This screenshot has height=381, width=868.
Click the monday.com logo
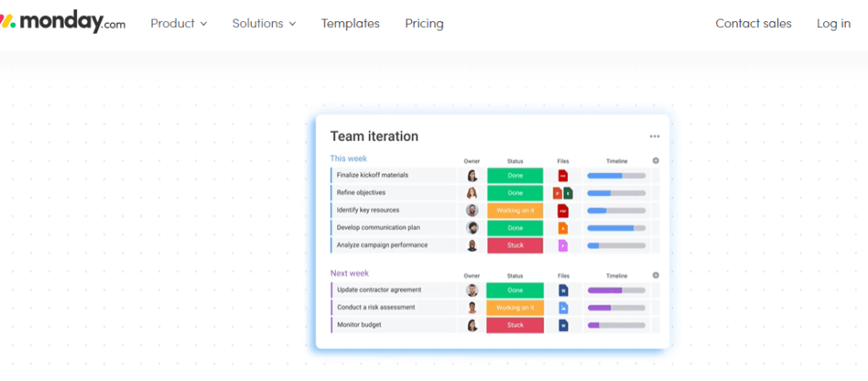click(63, 23)
